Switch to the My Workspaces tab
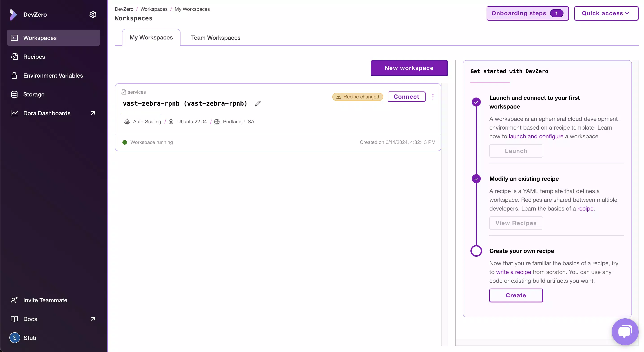The height and width of the screenshot is (352, 644). coord(151,37)
